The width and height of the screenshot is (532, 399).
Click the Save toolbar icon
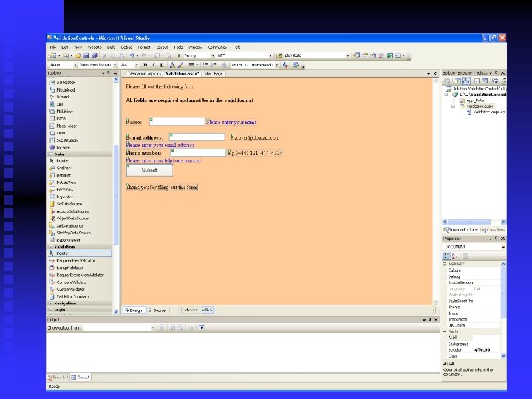(86, 55)
